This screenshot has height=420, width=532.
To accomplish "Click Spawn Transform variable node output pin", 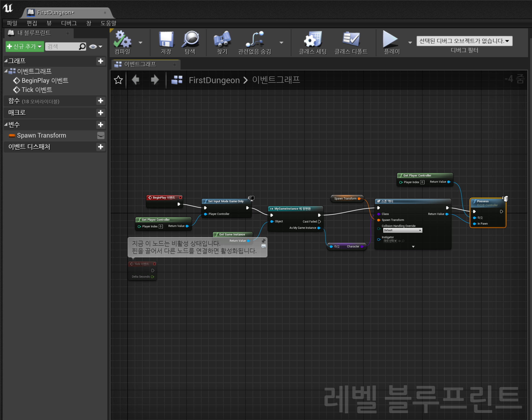I will (x=359, y=198).
